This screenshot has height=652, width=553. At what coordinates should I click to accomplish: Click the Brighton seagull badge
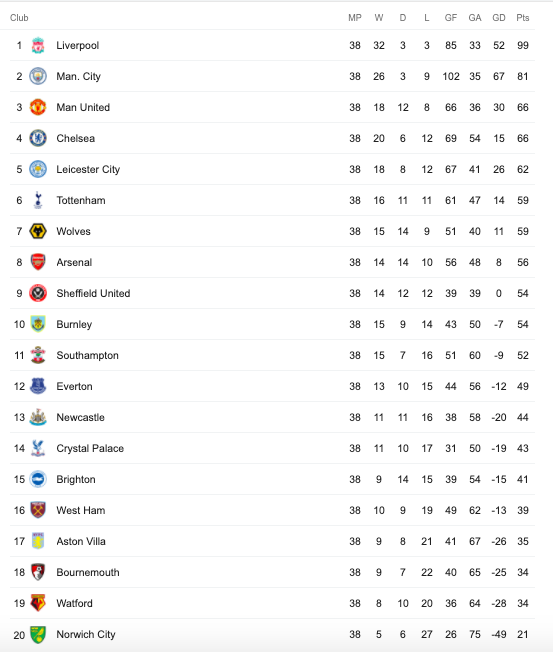coord(38,479)
